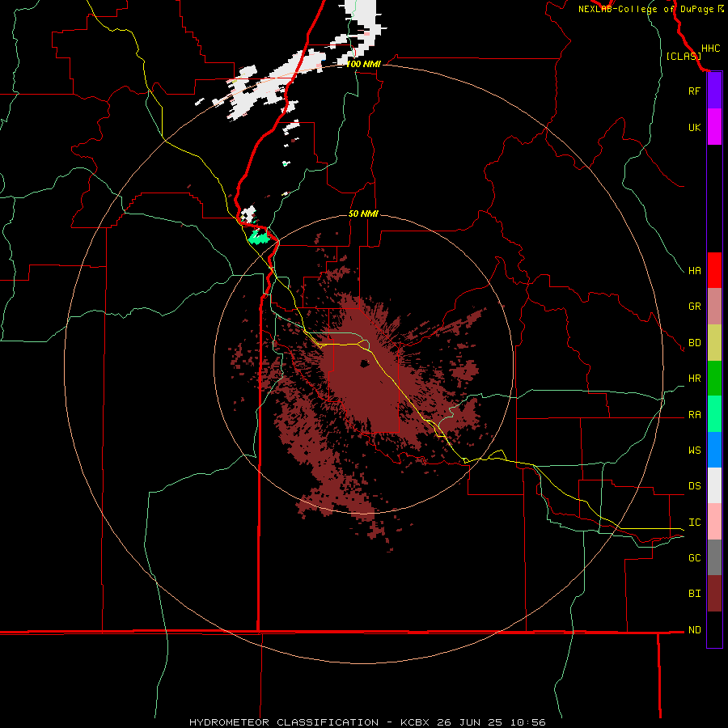Click the RF legend label
Viewport: 728px width, 728px height.
(694, 91)
